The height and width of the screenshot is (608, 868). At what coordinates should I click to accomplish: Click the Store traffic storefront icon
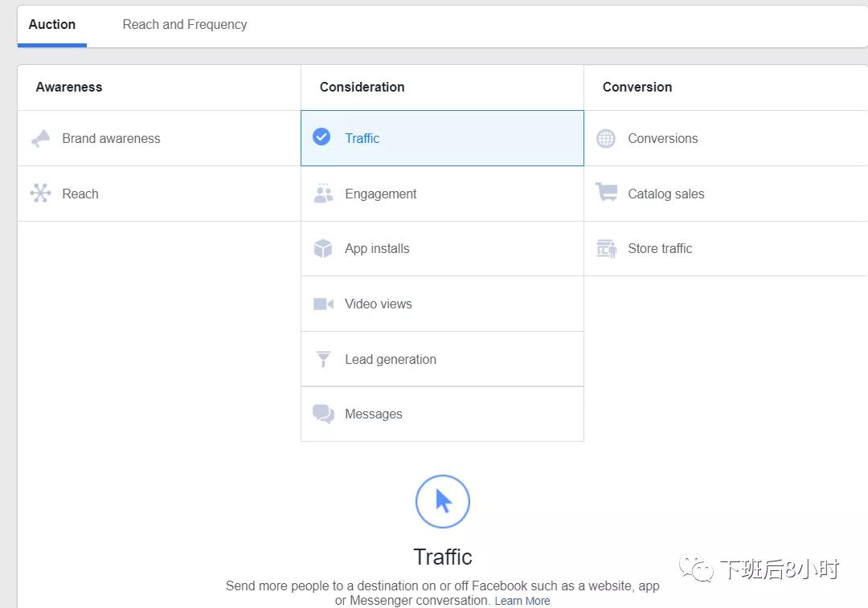(x=606, y=248)
